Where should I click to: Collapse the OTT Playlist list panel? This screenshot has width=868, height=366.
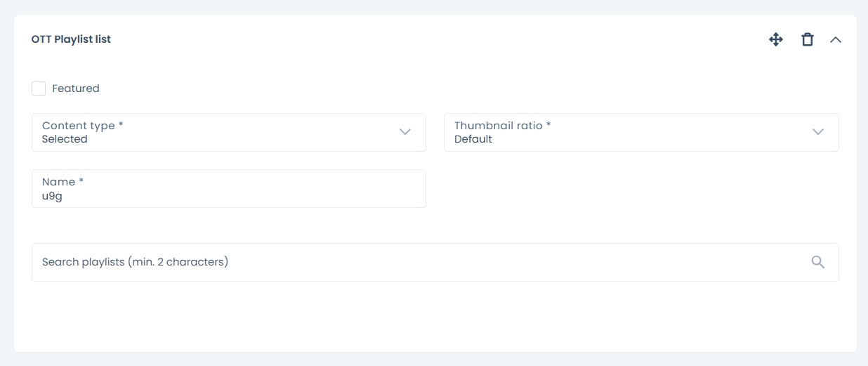point(835,39)
